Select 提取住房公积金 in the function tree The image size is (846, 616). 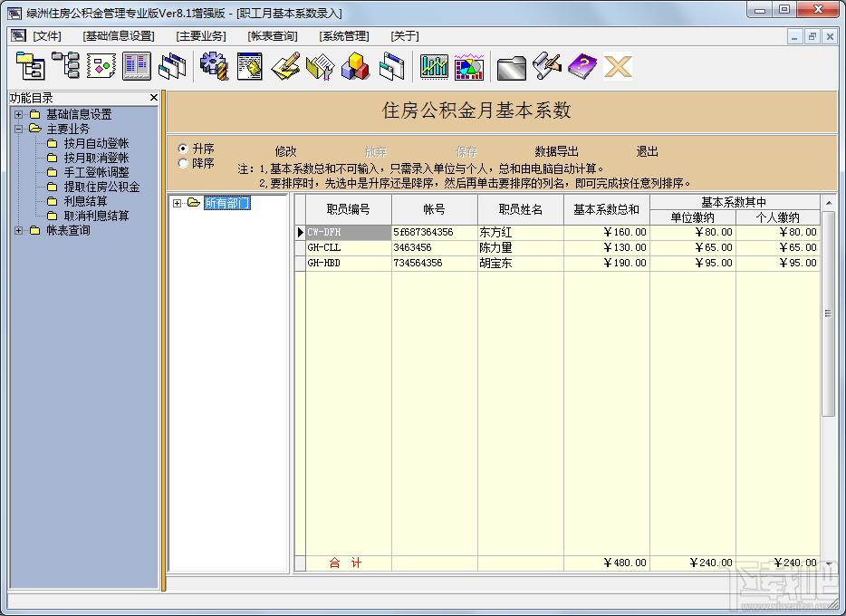tap(101, 188)
